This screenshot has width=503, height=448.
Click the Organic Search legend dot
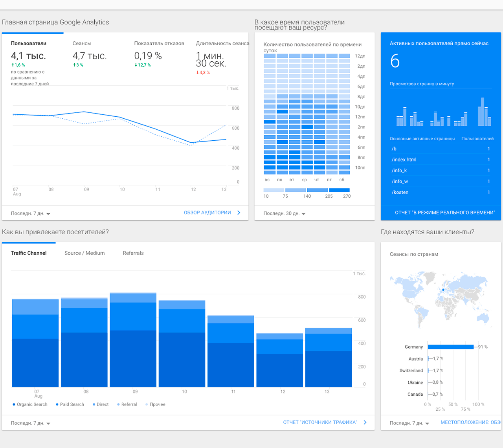14,404
